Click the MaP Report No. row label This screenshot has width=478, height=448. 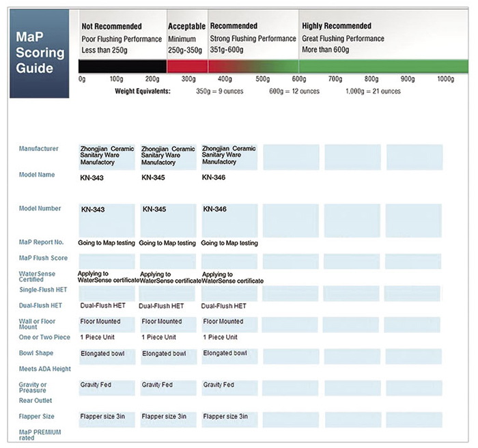click(41, 242)
